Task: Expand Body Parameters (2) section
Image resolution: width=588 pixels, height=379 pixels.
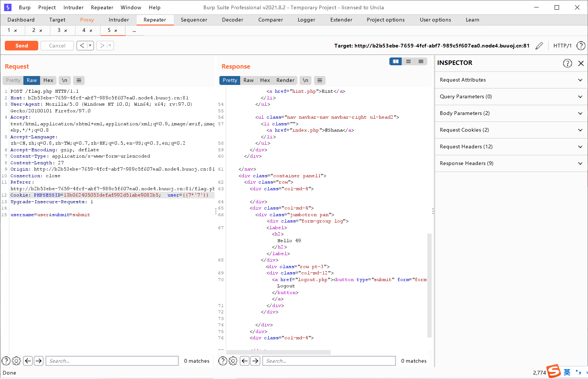Action: (511, 113)
